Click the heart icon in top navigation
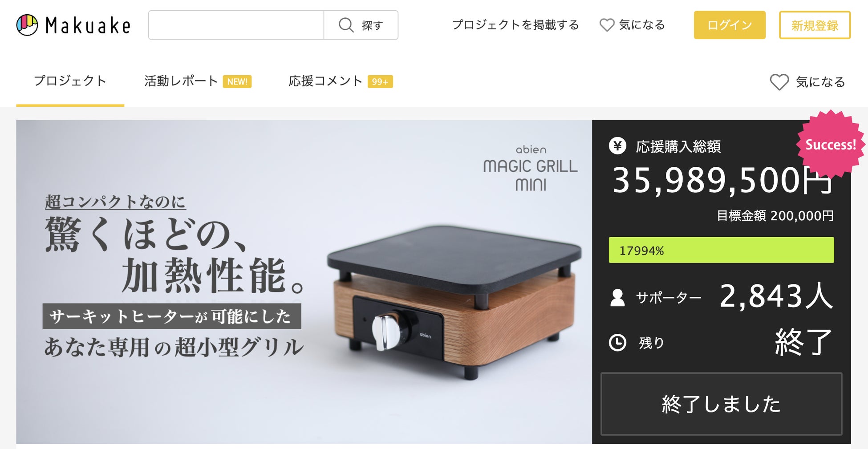 (607, 25)
